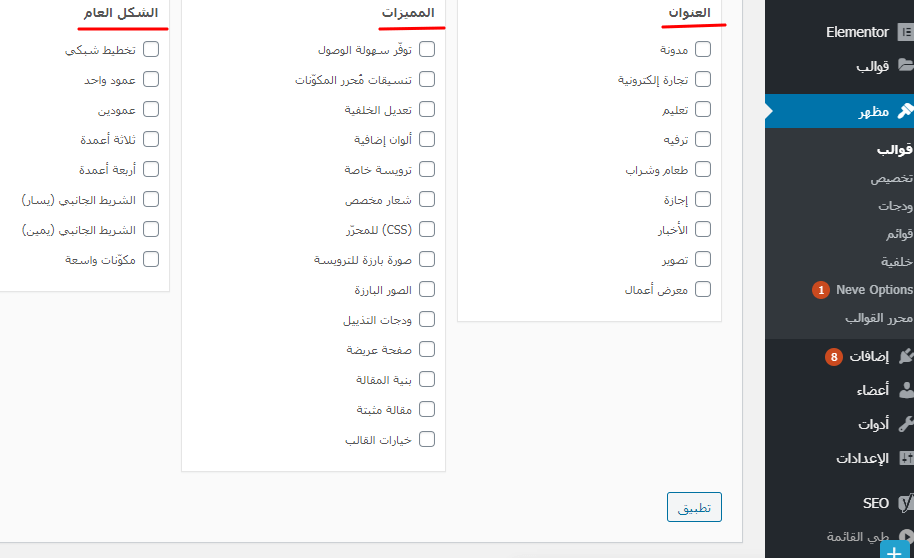Image resolution: width=914 pixels, height=558 pixels.
Task: Toggle the ودجات التذييل checkbox
Action: coord(428,319)
